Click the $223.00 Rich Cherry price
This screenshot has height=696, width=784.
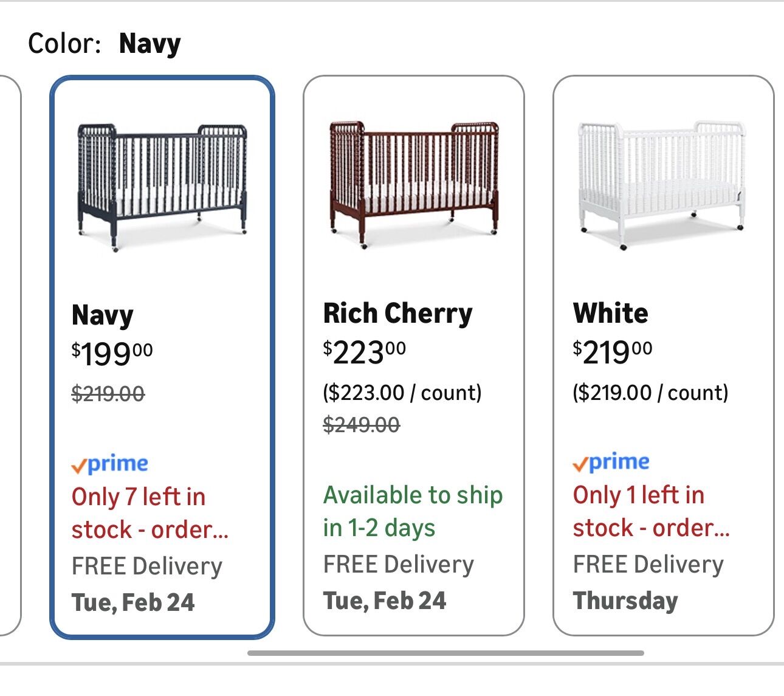(365, 352)
